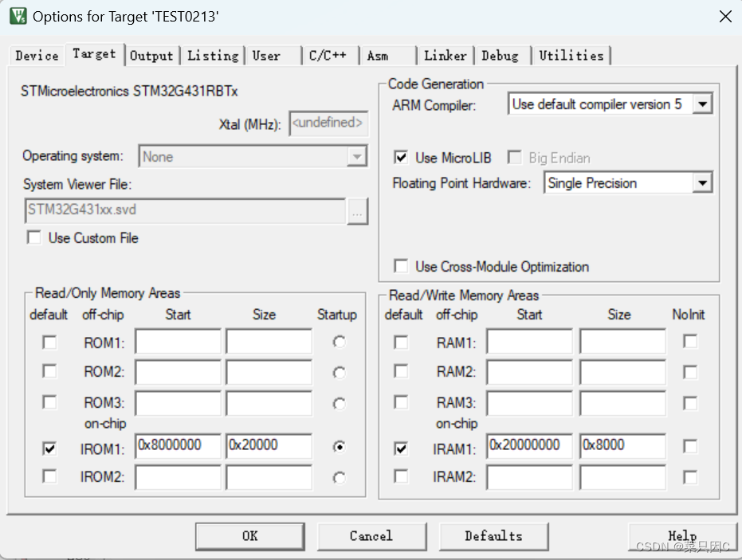742x560 pixels.
Task: Select the ROM2 Startup radio button
Action: 339,373
